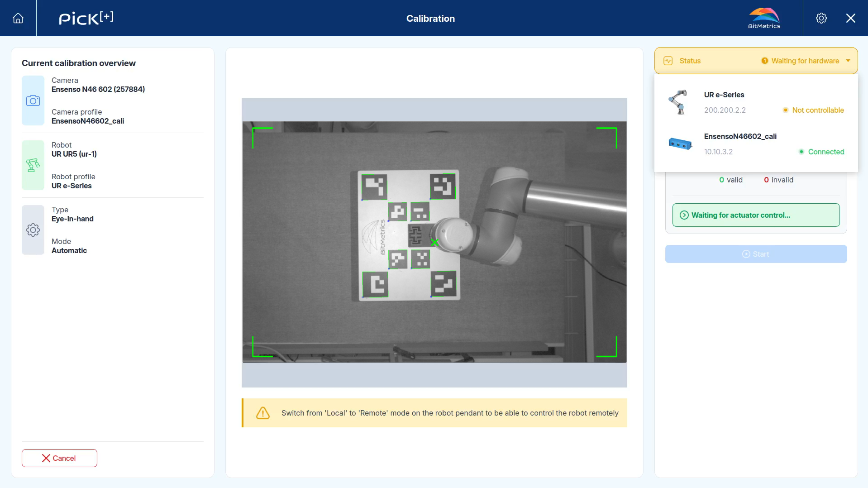868x488 pixels.
Task: Click Waiting for actuator control button
Action: (756, 215)
